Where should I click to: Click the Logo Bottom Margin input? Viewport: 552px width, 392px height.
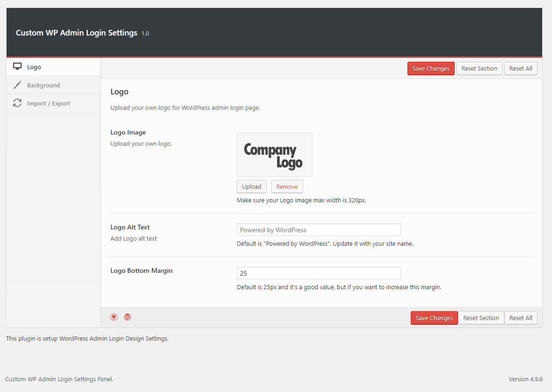tap(319, 273)
